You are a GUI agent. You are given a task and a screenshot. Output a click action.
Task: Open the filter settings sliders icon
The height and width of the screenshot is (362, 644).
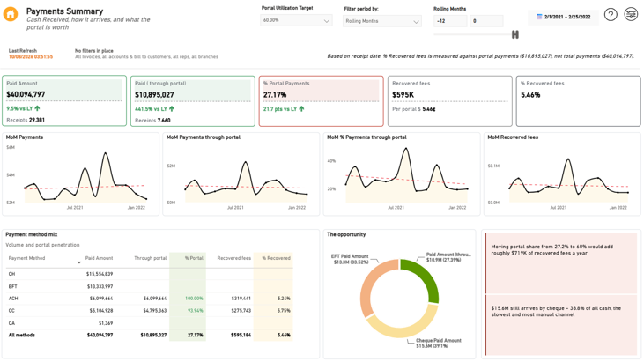tap(631, 14)
